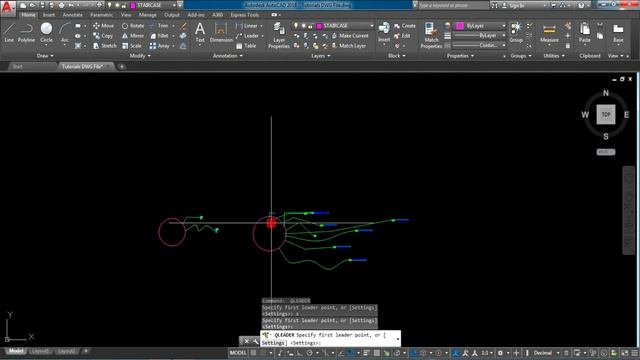Toggle customization menu at status bar end
This screenshot has width=640, height=360.
(635, 353)
